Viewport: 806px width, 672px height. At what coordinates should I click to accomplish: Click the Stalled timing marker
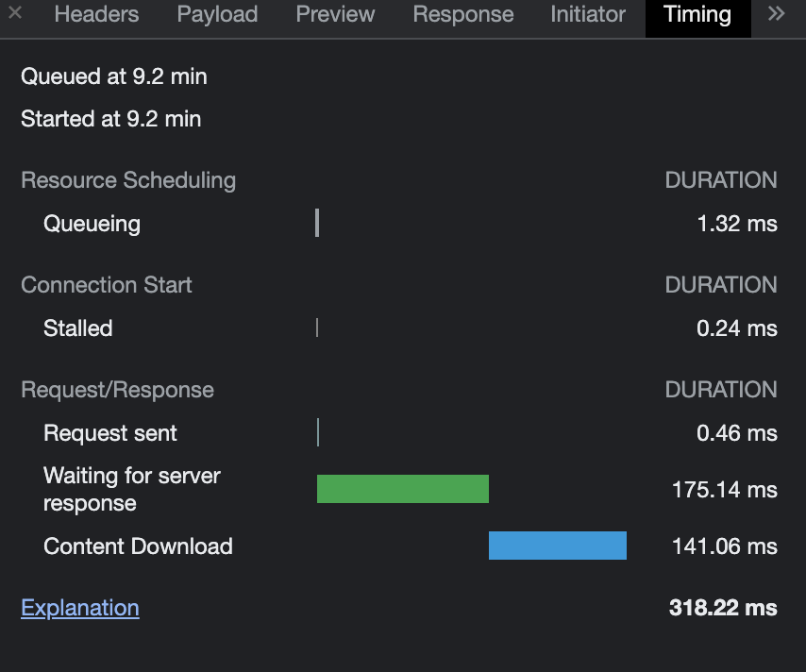click(x=317, y=328)
